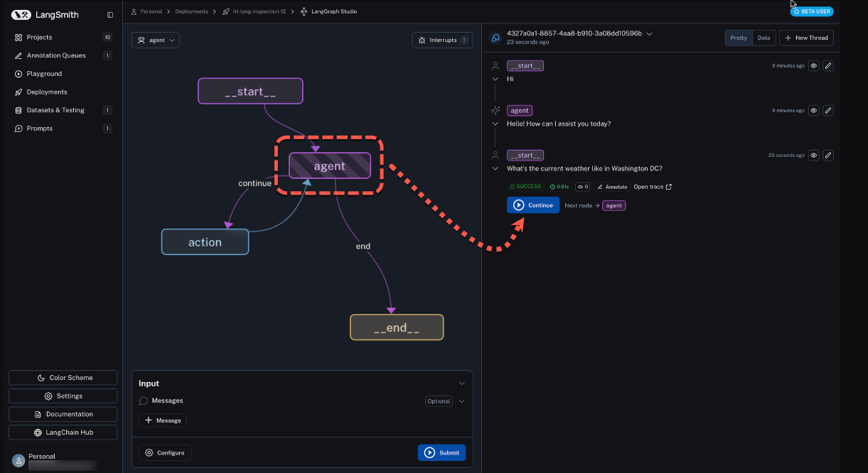Edit the 'Hi' message with pencil icon

827,65
